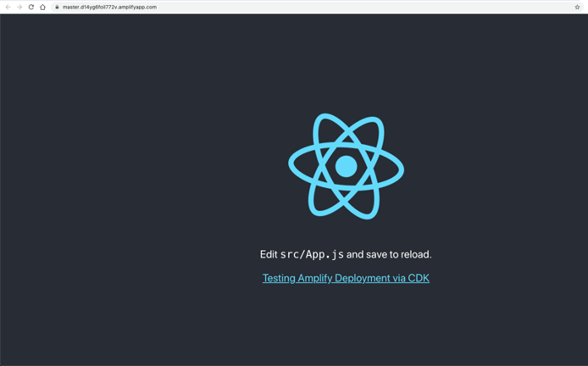Go back using the browser back arrow
This screenshot has width=588, height=366.
[x=8, y=7]
